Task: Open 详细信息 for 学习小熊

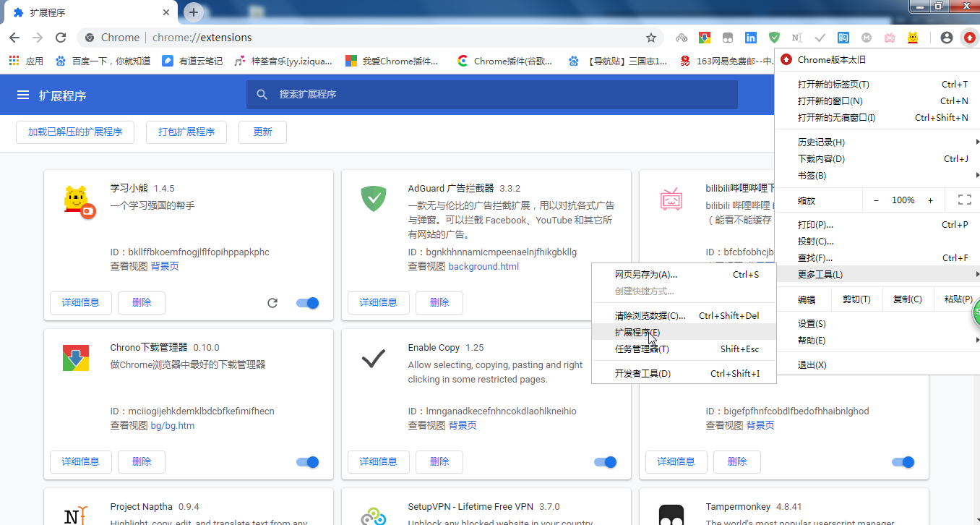Action: (81, 302)
